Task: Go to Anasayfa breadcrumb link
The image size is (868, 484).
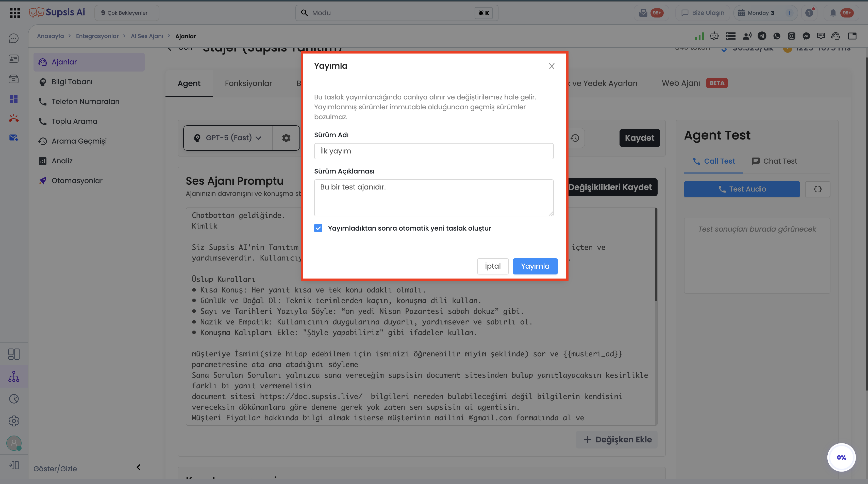Action: [x=50, y=36]
